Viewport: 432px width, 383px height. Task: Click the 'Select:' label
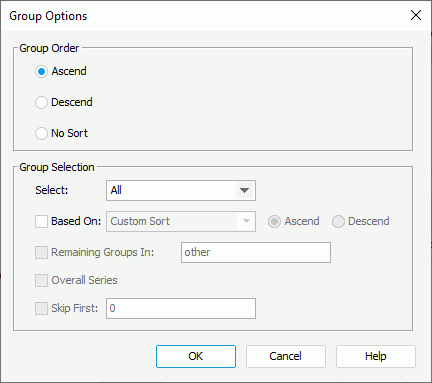pos(52,190)
